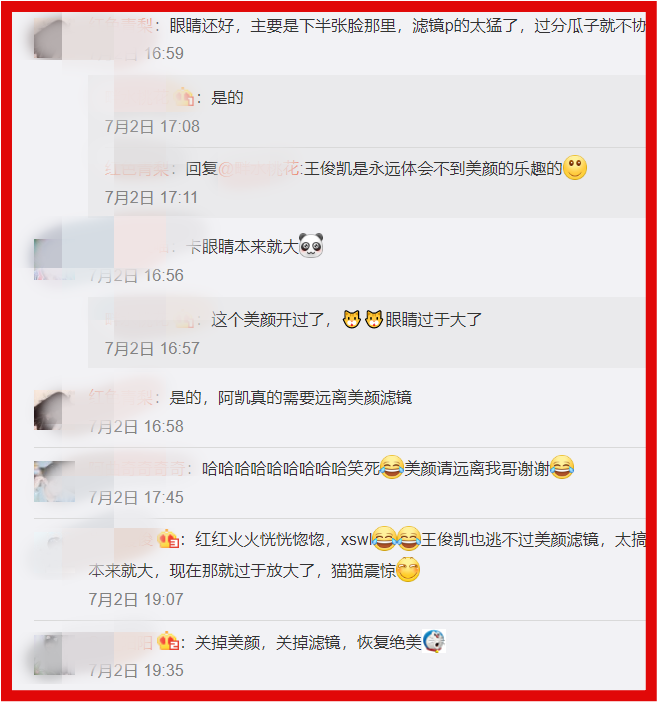
Task: Click the crown badge before 红红火火恍恍惚惚
Action: 168,539
